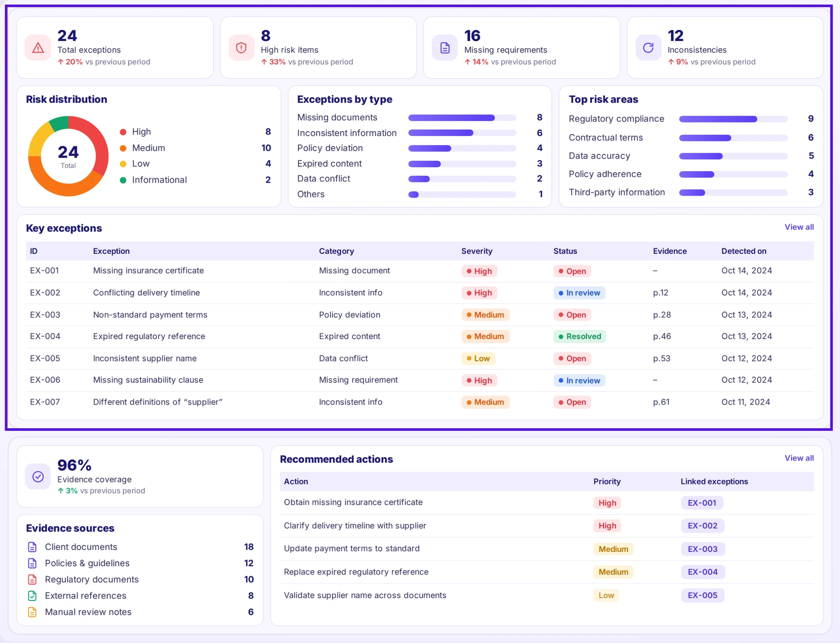Open View all in Key exceptions
Image resolution: width=840 pixels, height=643 pixels.
tap(799, 227)
